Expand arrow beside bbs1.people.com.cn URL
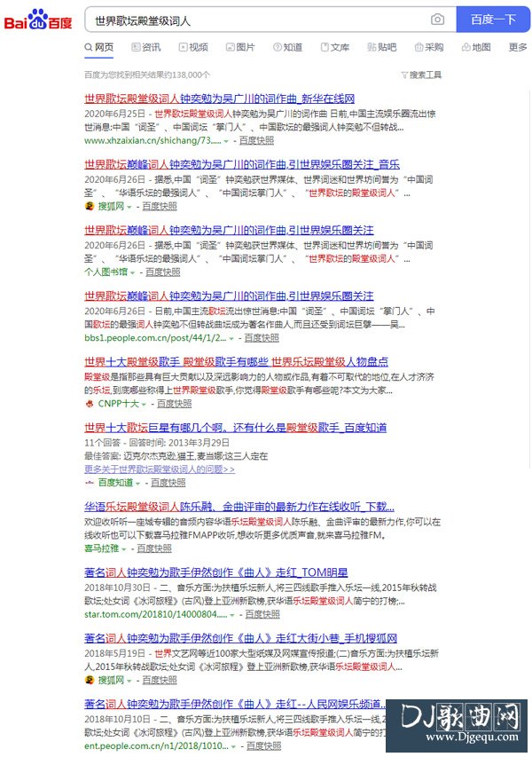 tap(231, 338)
